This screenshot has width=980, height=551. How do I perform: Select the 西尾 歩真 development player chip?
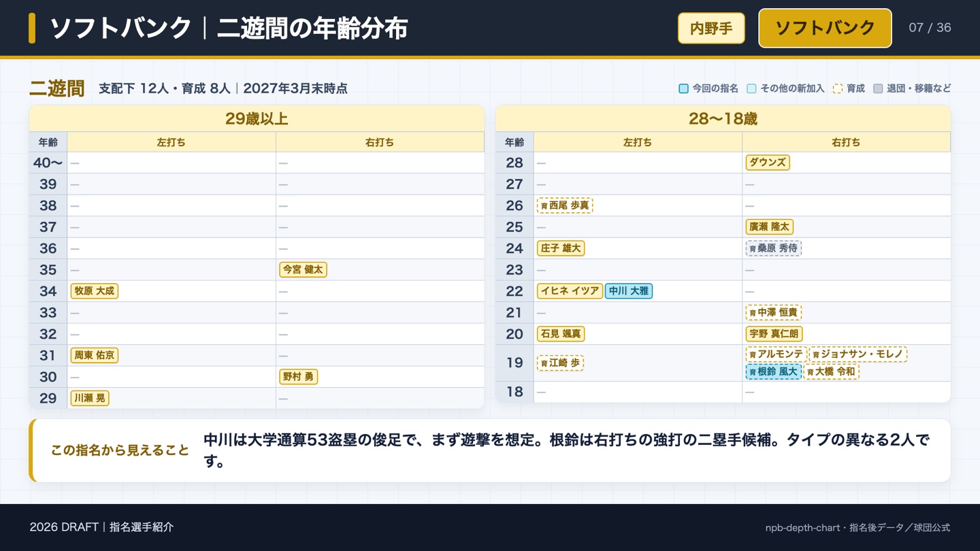pyautogui.click(x=565, y=205)
